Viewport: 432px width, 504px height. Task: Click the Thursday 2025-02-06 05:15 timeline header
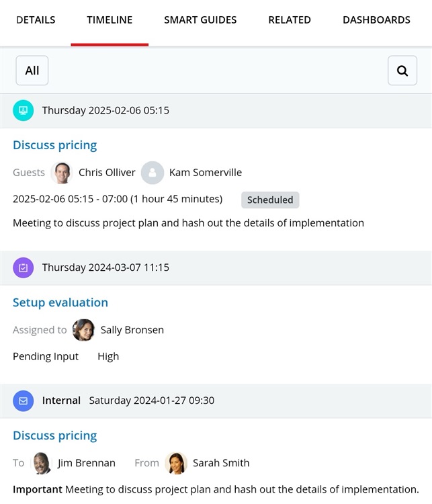pos(105,110)
